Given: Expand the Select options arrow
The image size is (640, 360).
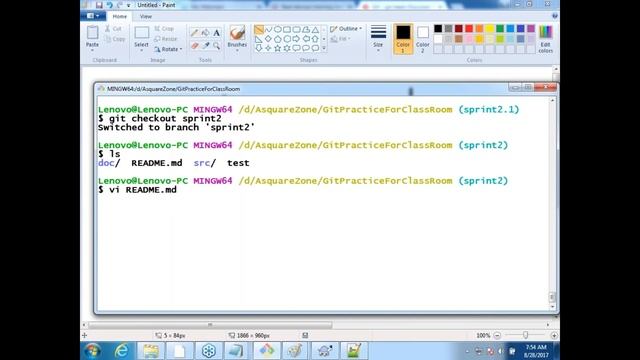Looking at the screenshot, I should click(142, 50).
